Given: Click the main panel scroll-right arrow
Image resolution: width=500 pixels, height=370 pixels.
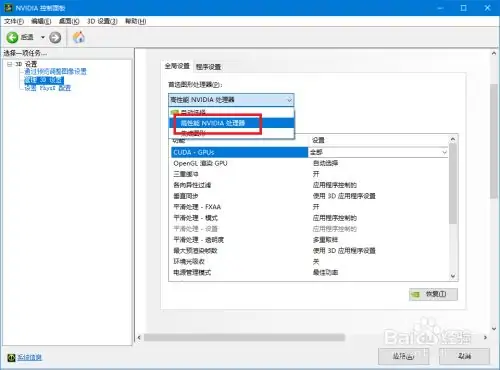Looking at the screenshot, I should tap(485, 338).
